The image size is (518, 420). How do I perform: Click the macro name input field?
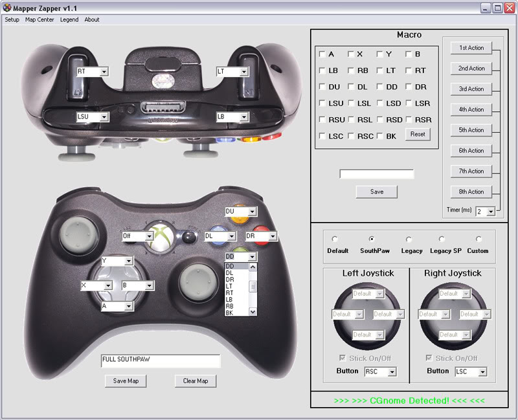click(x=377, y=174)
